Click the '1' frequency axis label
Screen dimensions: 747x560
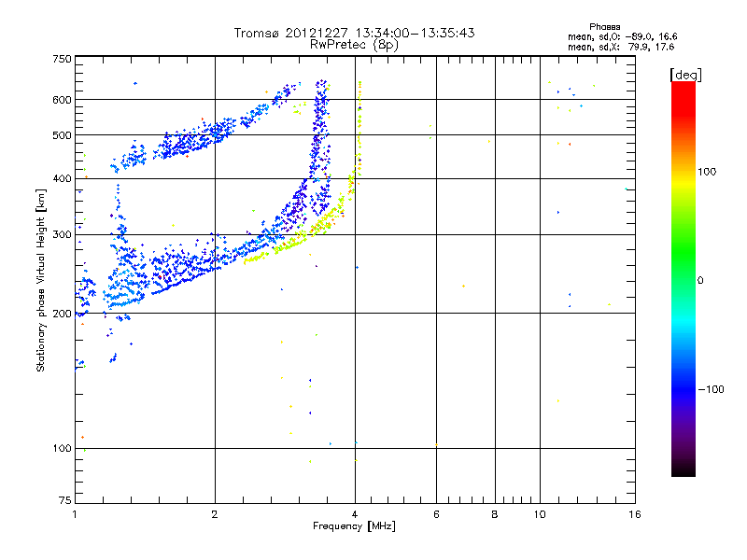coord(75,514)
